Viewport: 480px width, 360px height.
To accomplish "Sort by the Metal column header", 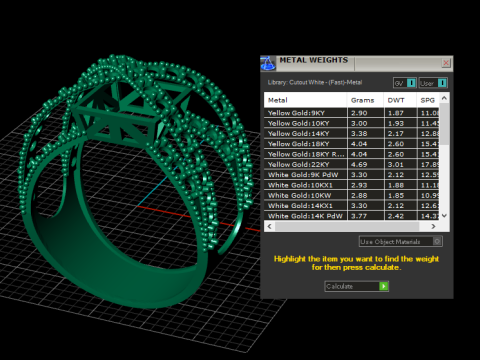I will pyautogui.click(x=306, y=100).
